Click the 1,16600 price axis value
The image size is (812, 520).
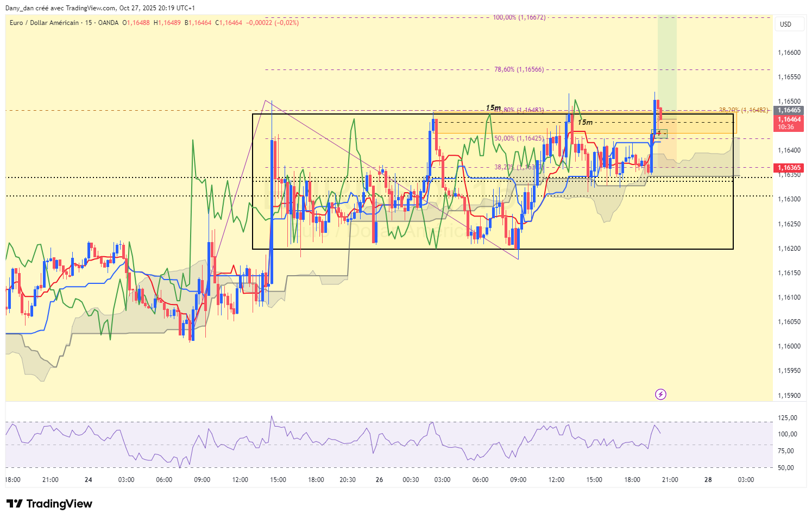(789, 53)
